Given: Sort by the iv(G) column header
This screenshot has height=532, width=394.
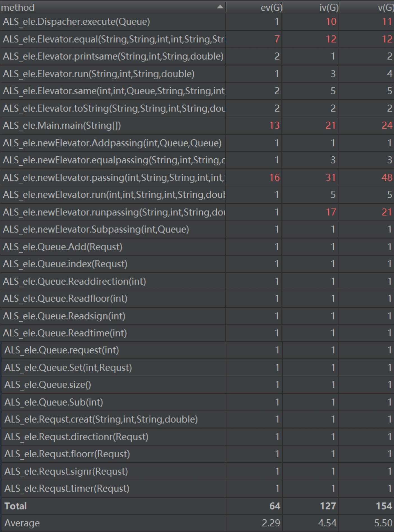Looking at the screenshot, I should (x=310, y=7).
